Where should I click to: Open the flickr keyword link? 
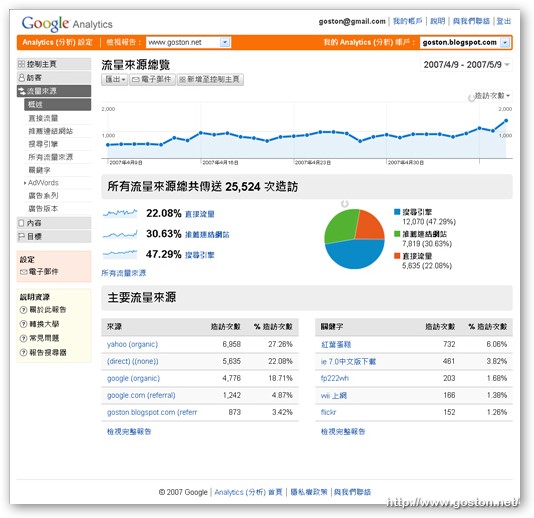[x=328, y=412]
